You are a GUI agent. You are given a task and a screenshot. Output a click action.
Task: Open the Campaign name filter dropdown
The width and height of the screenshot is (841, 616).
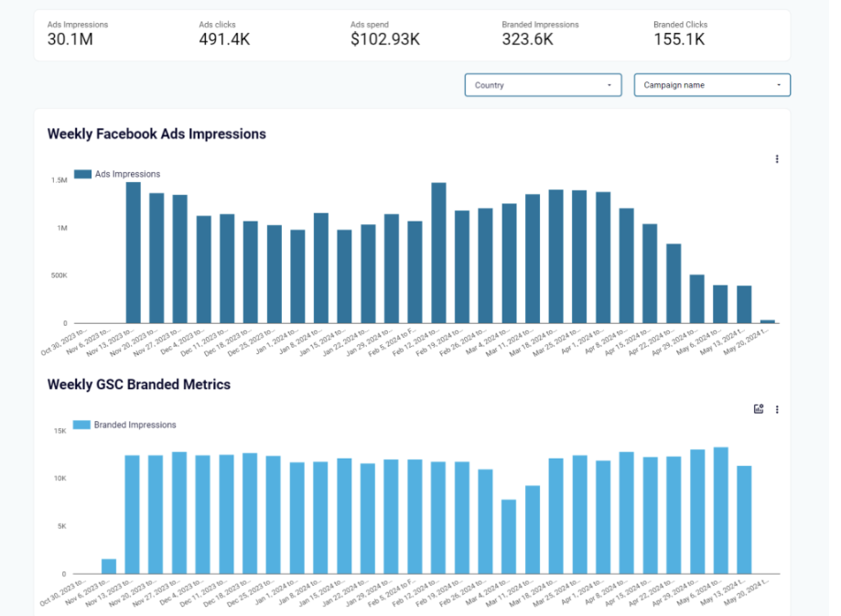click(712, 85)
